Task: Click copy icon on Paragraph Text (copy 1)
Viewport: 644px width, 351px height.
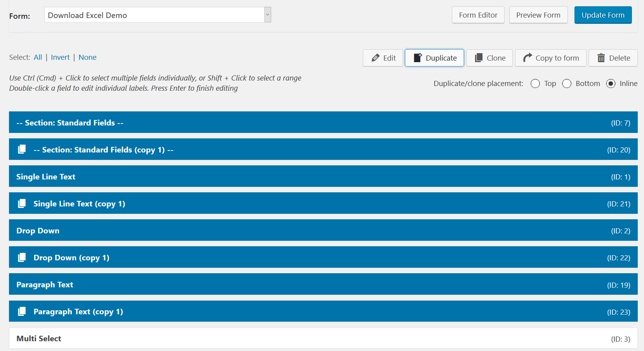Action: tap(22, 312)
